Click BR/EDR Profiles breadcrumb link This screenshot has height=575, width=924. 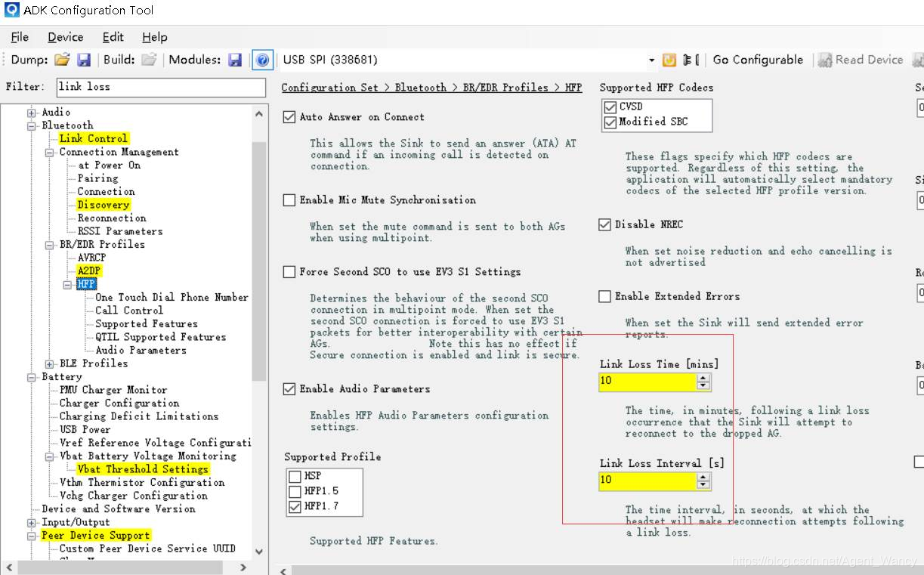pyautogui.click(x=505, y=88)
